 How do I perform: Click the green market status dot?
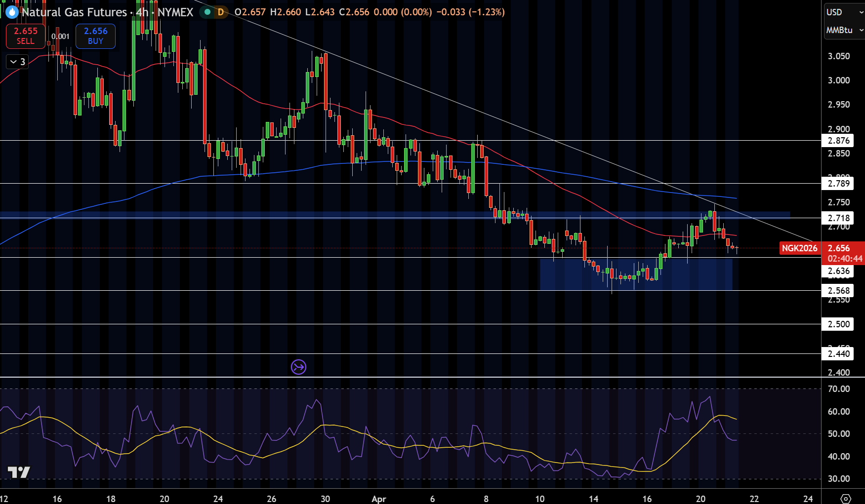point(207,12)
